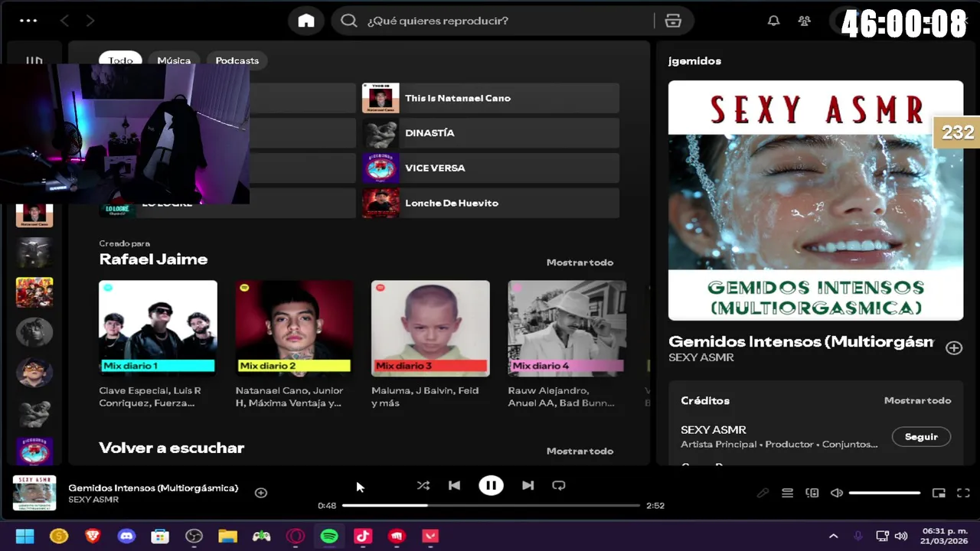Open Mix diario 4 card
Image resolution: width=980 pixels, height=551 pixels.
(567, 344)
